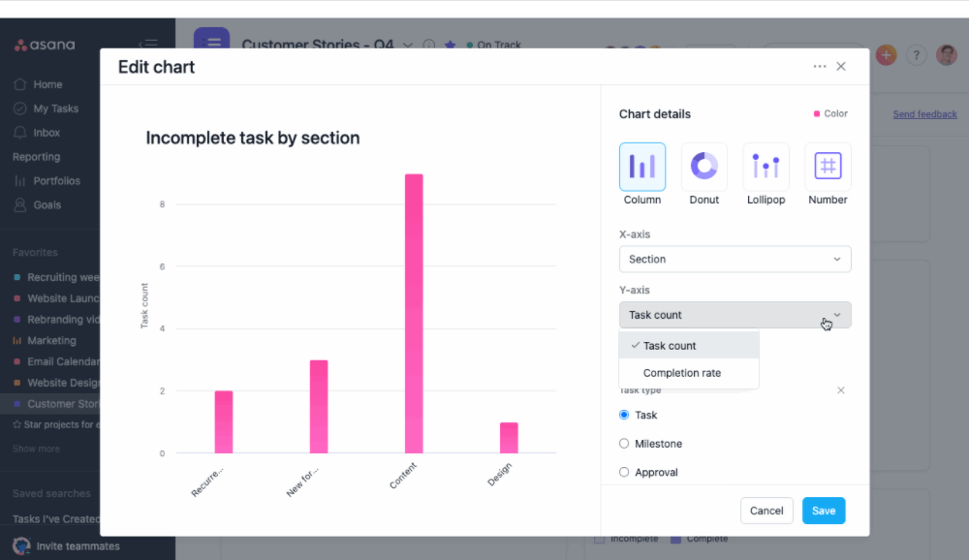Open the chart Color picker
The image size is (969, 560).
[x=830, y=113]
